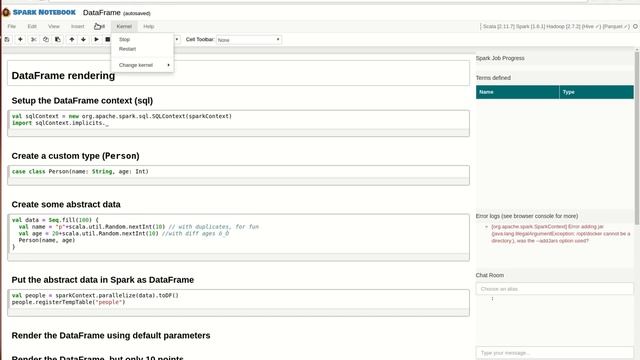Copy the selected cell icon

tap(46, 40)
